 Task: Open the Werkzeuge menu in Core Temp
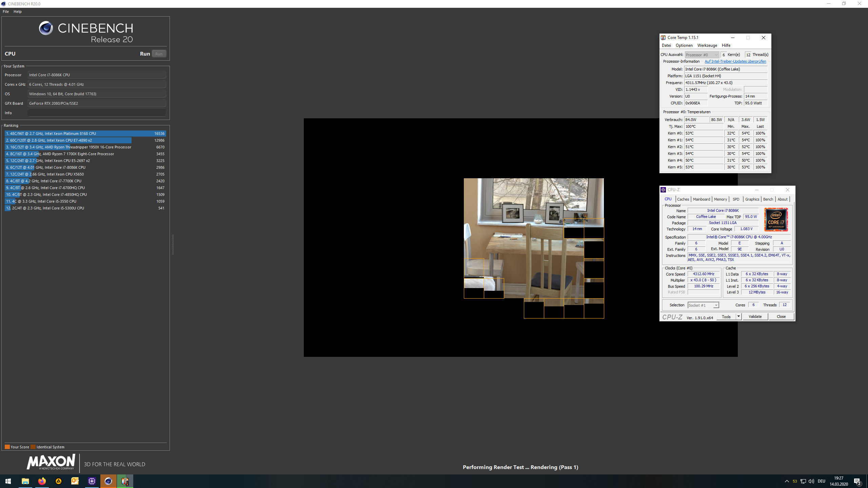click(x=707, y=45)
